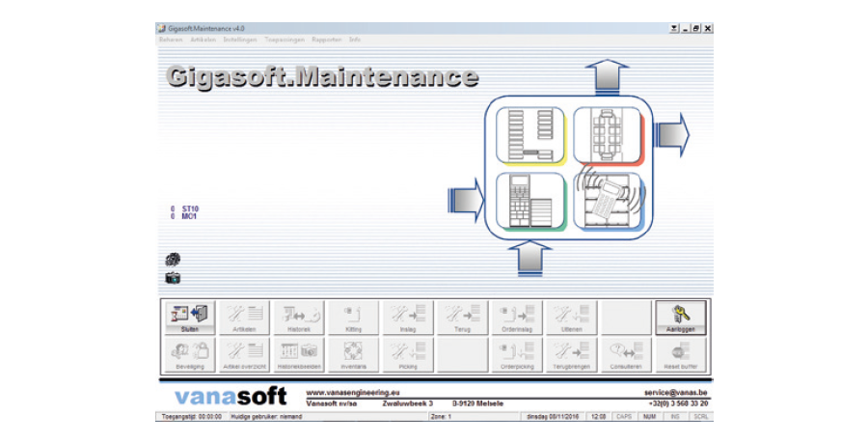The width and height of the screenshot is (868, 444).
Task: Open the Orderpicking tool button
Action: (517, 355)
